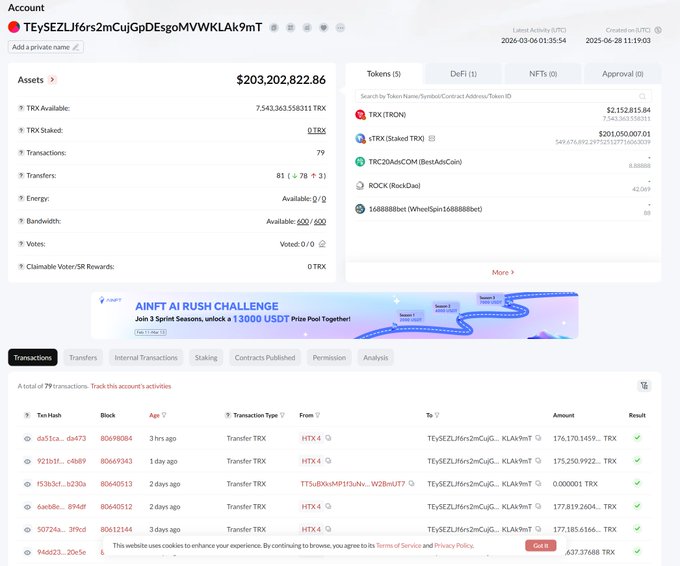Viewport: 680px width, 566px height.
Task: Click the red arrow icon next to Assets
Action: [52, 79]
